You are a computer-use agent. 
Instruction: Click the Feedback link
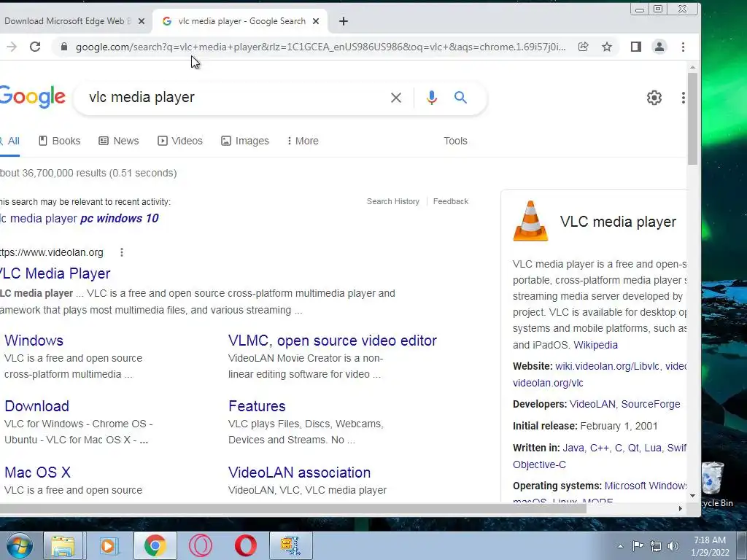451,201
